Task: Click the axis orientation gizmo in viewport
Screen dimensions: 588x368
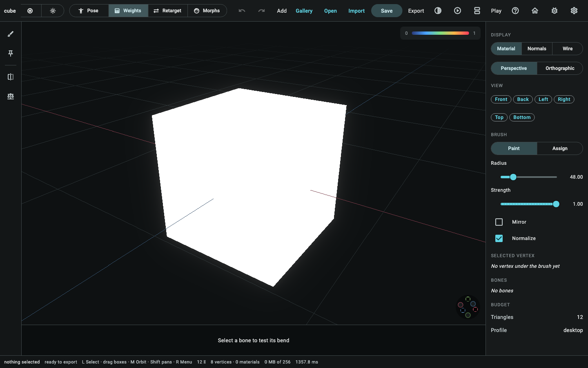Action: pyautogui.click(x=468, y=307)
